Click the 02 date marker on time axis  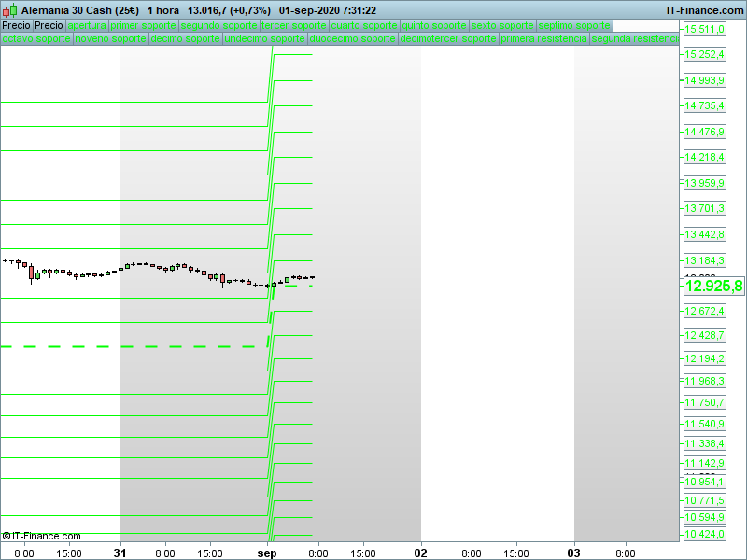[421, 553]
